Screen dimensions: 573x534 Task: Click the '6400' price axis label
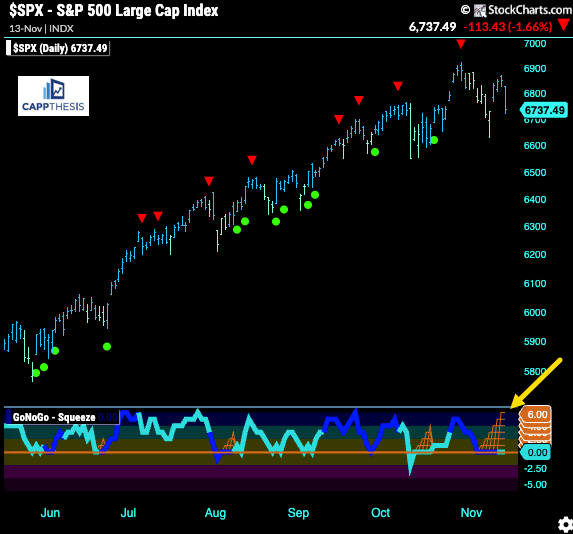point(535,200)
